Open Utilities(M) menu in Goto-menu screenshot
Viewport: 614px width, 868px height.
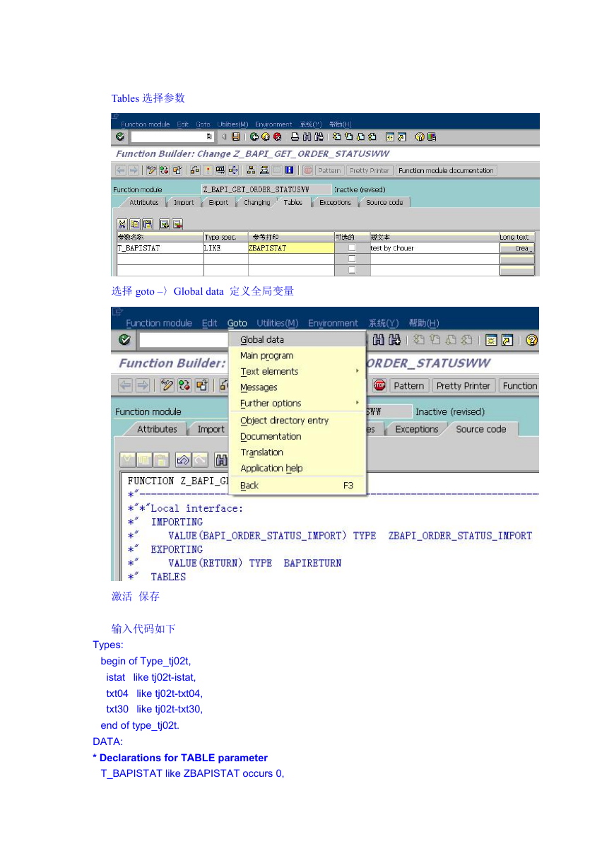coord(278,323)
